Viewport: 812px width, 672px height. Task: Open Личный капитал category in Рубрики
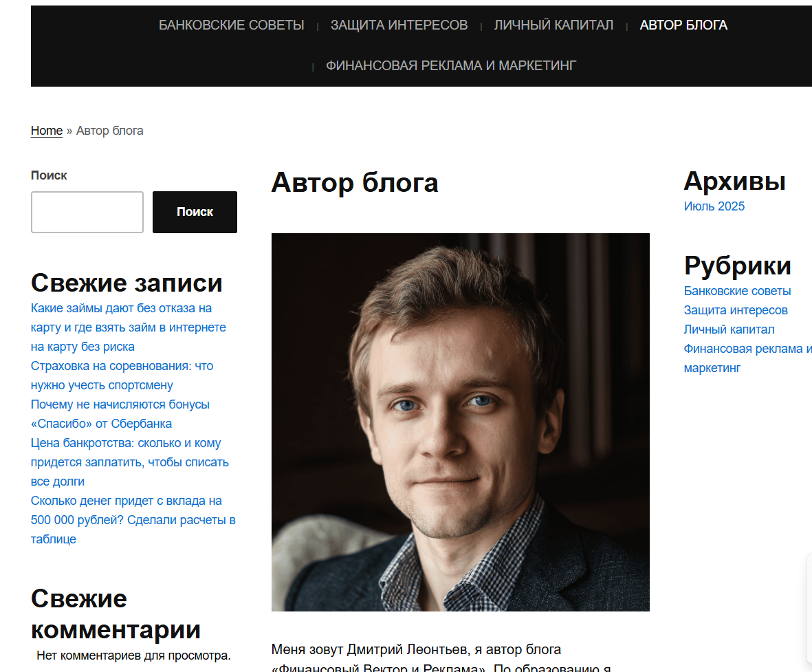[x=729, y=329]
